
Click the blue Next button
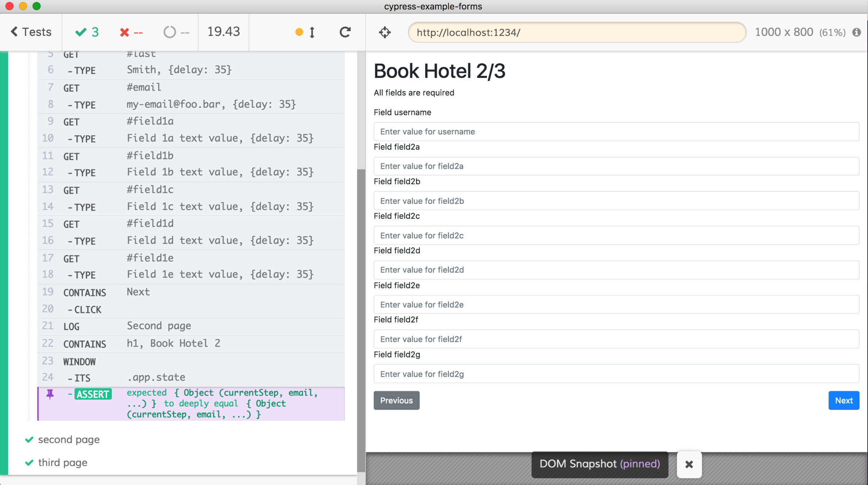[x=843, y=400]
